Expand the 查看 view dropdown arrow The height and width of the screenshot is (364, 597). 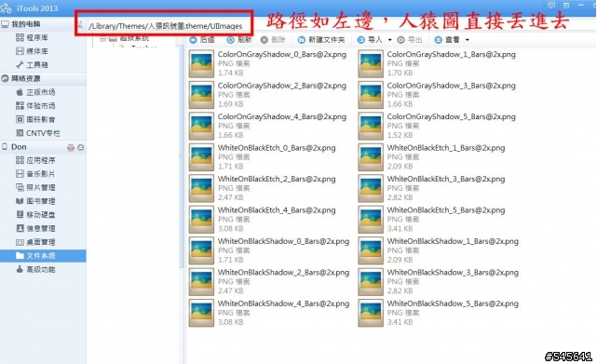tap(468, 40)
